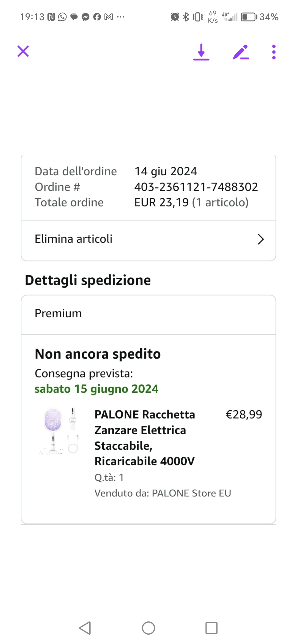The image size is (297, 644).
Task: Tap the seller PALONE Store EU
Action: pos(191,493)
